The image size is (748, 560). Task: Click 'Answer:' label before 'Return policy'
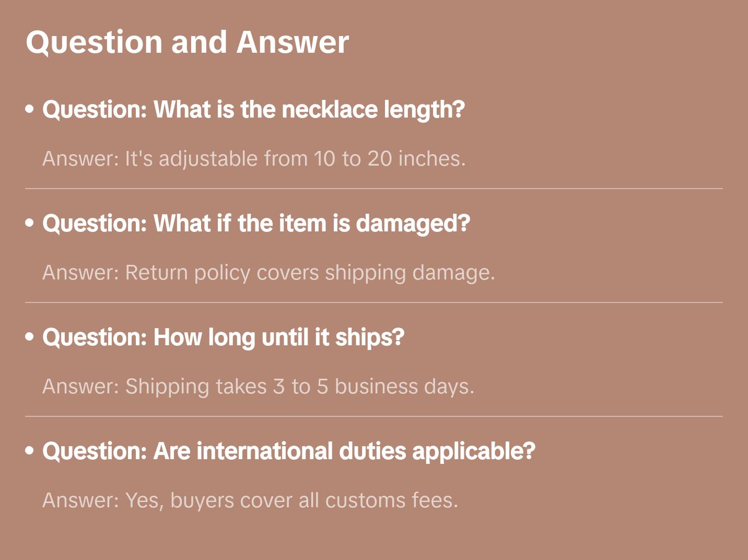(x=81, y=273)
